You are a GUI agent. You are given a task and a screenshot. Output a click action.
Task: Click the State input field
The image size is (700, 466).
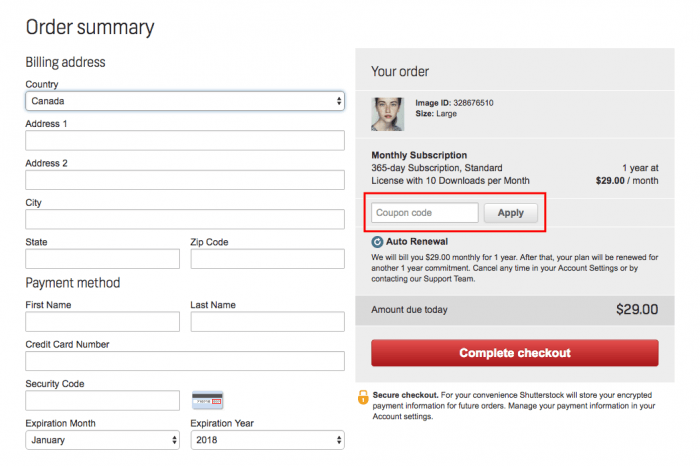102,259
